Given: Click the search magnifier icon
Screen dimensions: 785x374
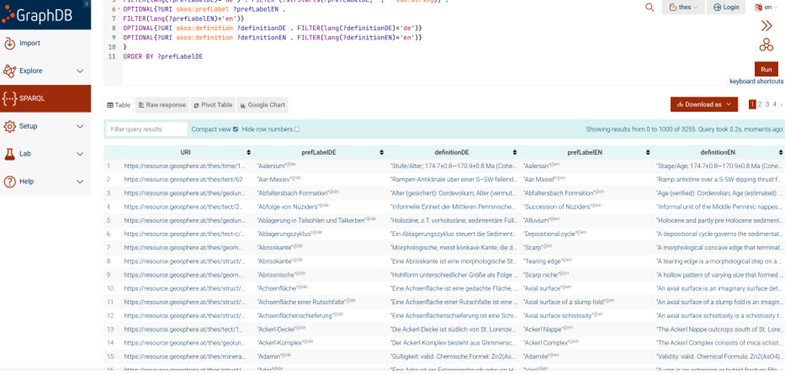Looking at the screenshot, I should pyautogui.click(x=649, y=8).
